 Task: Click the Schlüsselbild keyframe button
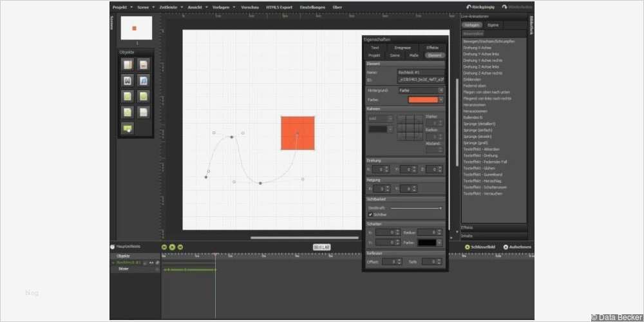coord(480,247)
